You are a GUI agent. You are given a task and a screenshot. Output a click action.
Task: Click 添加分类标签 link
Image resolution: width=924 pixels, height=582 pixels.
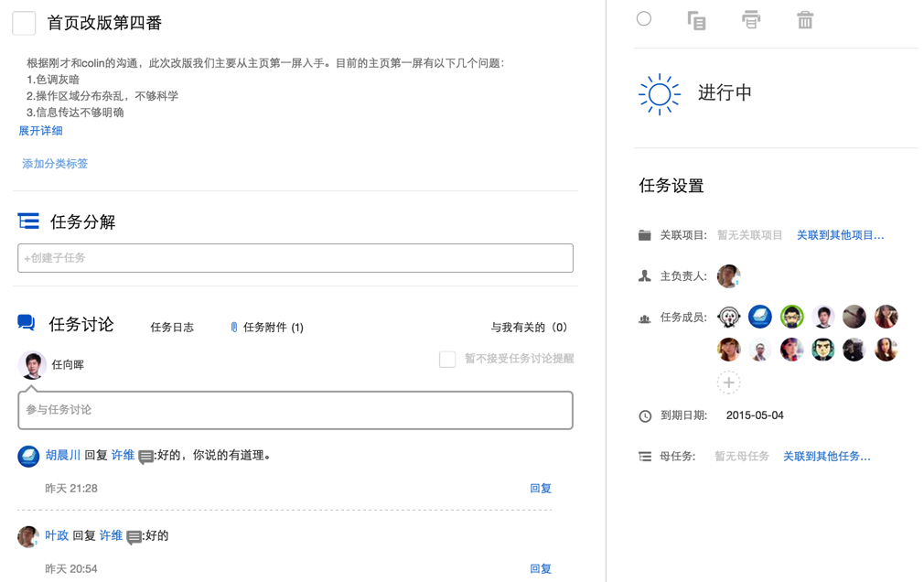55,164
